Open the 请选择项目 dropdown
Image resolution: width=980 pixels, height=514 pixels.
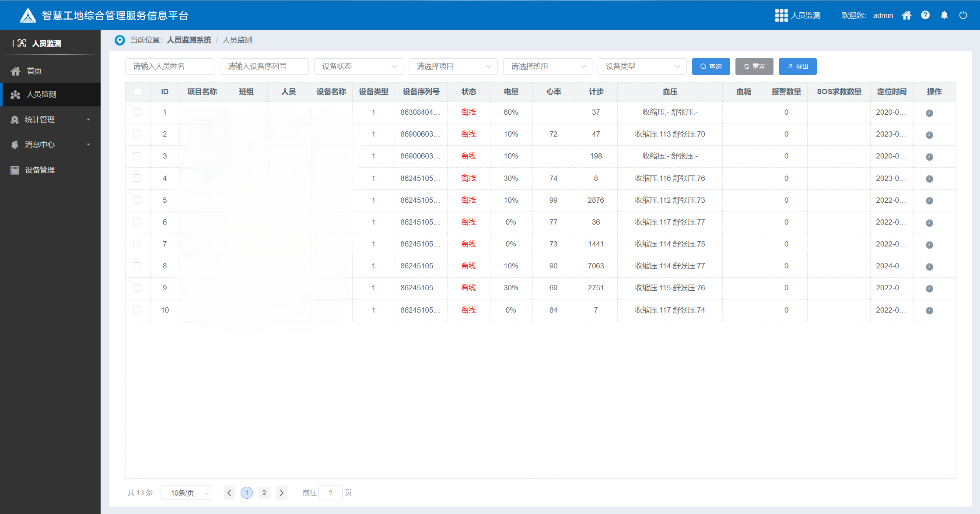tap(453, 66)
